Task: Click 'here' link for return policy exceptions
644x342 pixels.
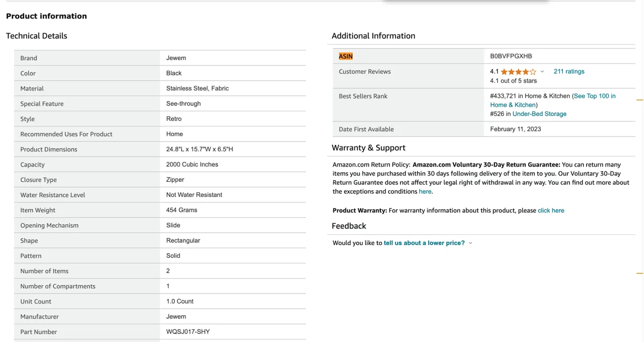Action: point(425,191)
